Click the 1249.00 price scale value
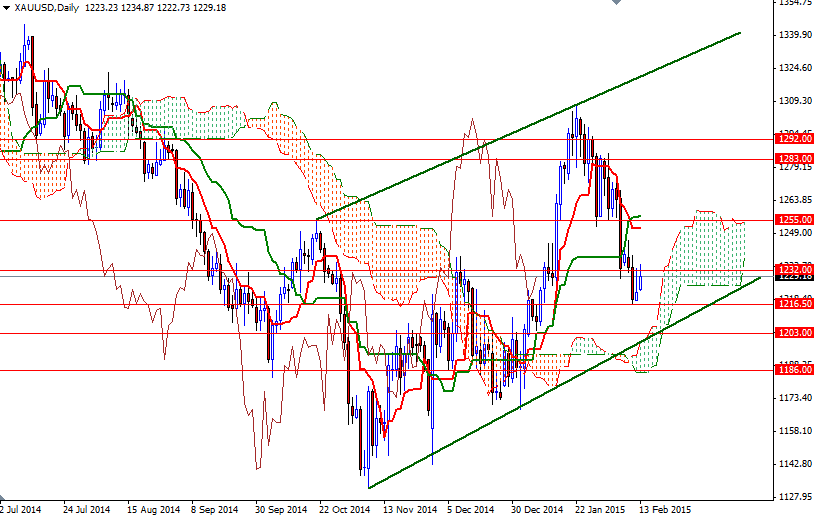The width and height of the screenshot is (814, 516). 795,233
